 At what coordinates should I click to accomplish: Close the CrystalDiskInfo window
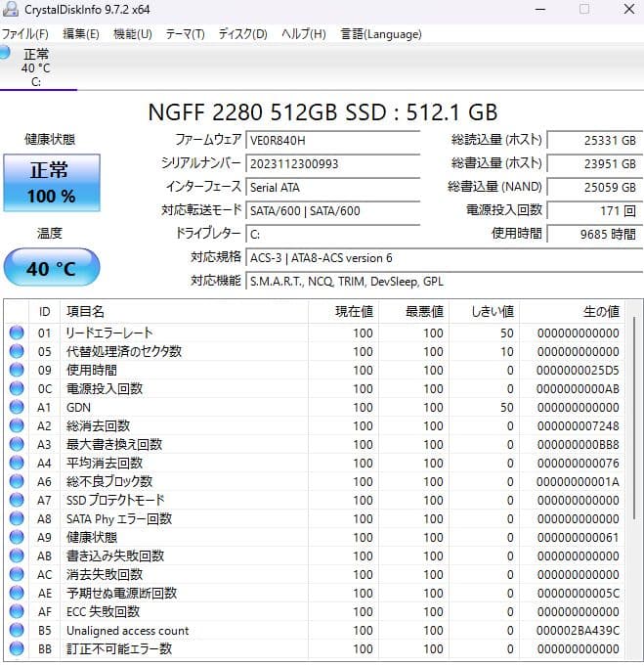point(629,9)
